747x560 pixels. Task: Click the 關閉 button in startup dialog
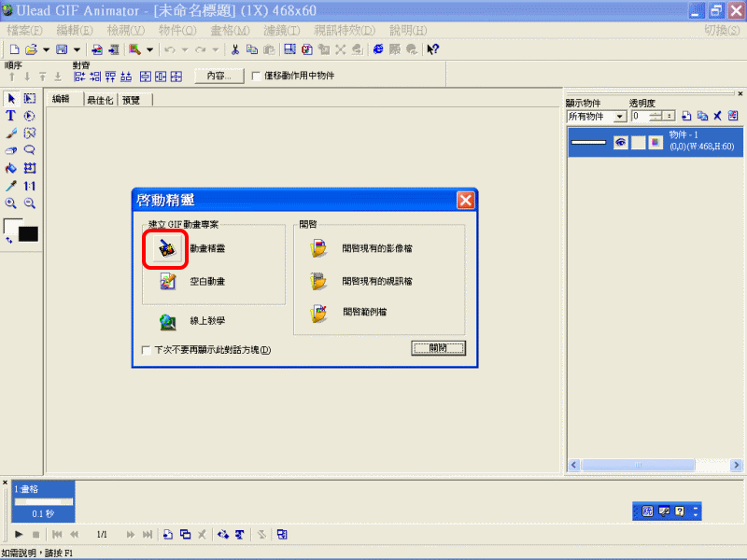click(x=438, y=348)
